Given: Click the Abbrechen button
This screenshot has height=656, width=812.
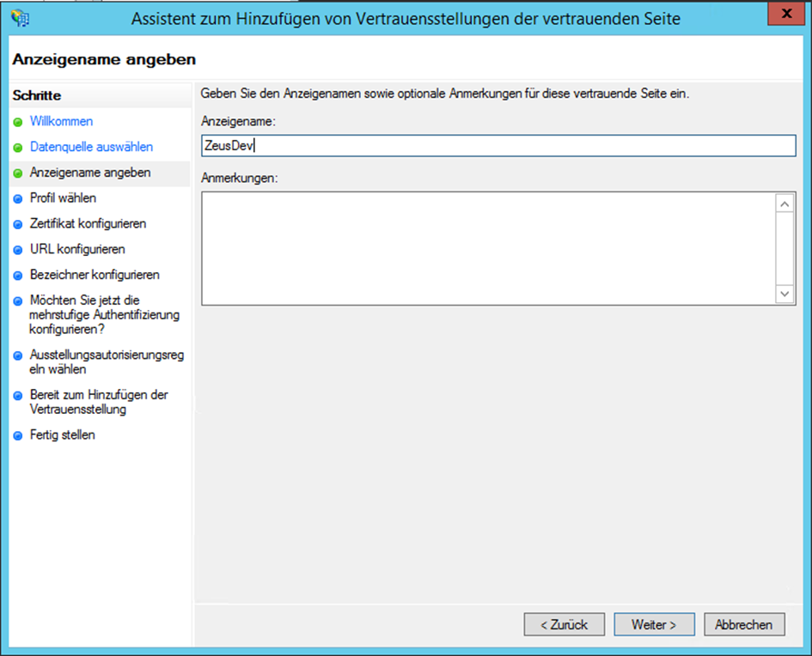Looking at the screenshot, I should pos(744,624).
